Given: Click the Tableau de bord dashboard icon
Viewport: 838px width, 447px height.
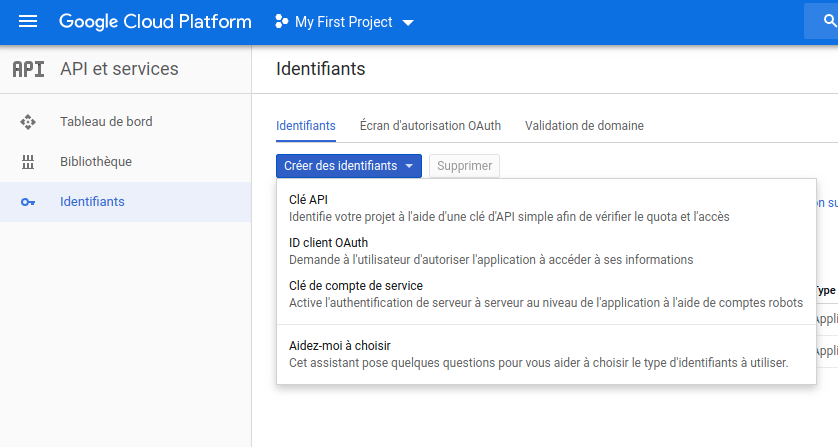Looking at the screenshot, I should pyautogui.click(x=28, y=122).
